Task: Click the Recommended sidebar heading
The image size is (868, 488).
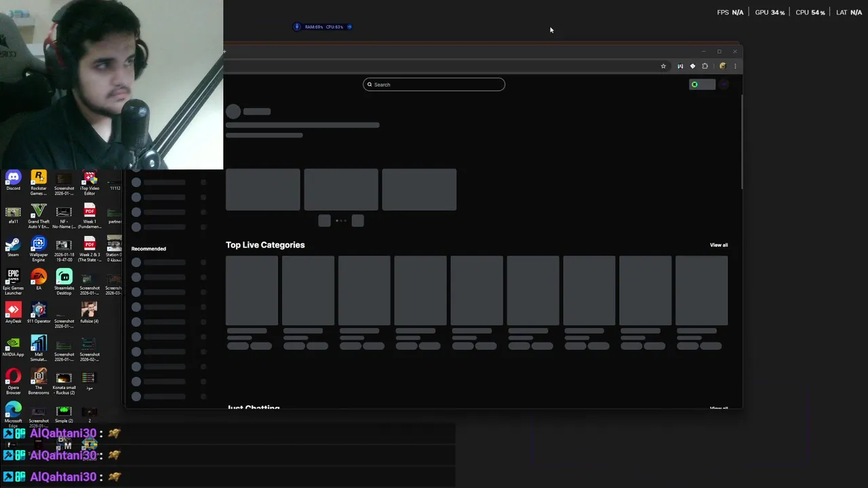Action: pyautogui.click(x=149, y=249)
